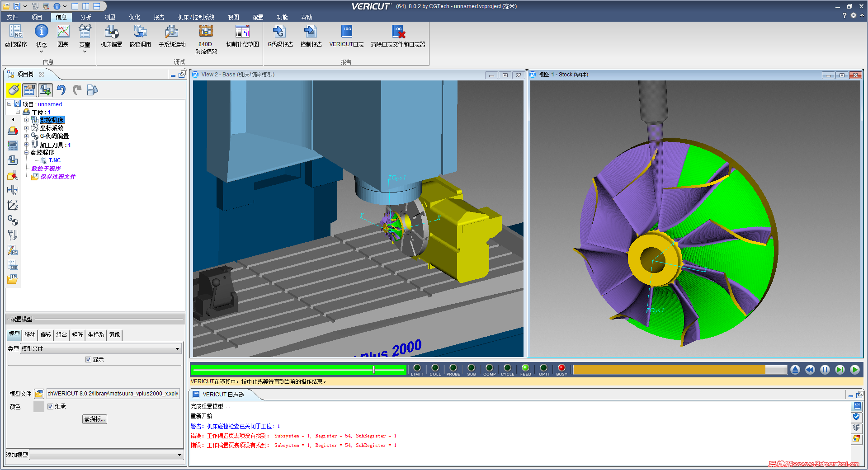Toggle the 继承 inherit color checkbox
868x470 pixels.
coord(50,407)
